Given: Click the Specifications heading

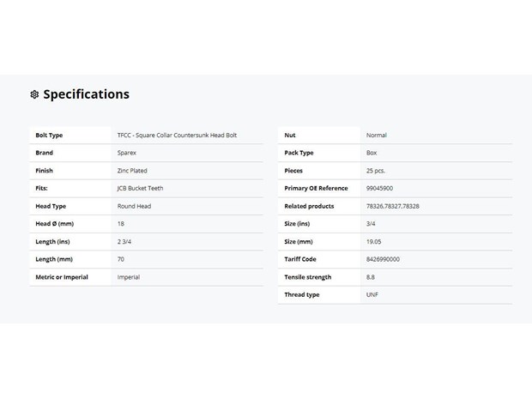Looking at the screenshot, I should point(86,94).
